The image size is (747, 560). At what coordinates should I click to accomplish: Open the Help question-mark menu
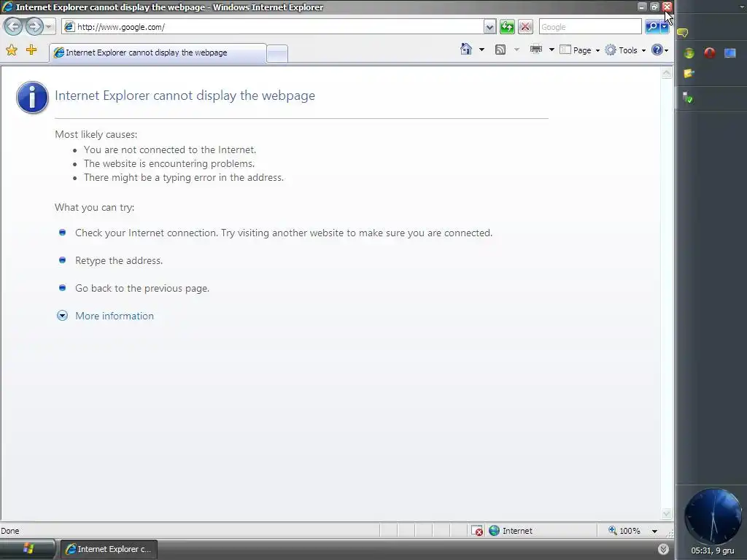coord(659,50)
